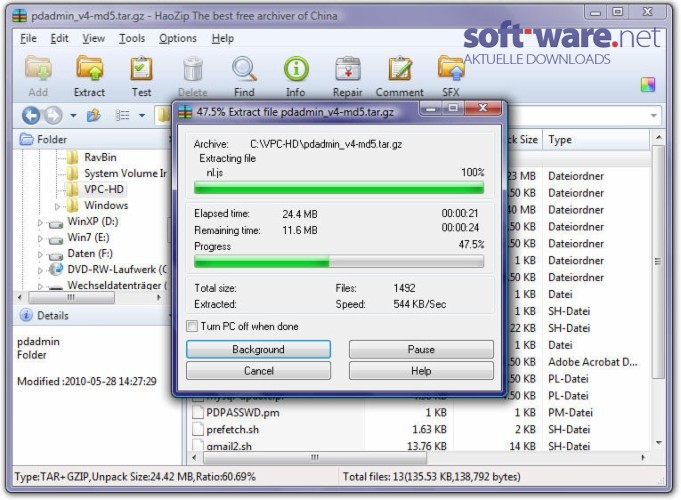Click the Background button
Screen dimensions: 681x500
[x=258, y=349]
